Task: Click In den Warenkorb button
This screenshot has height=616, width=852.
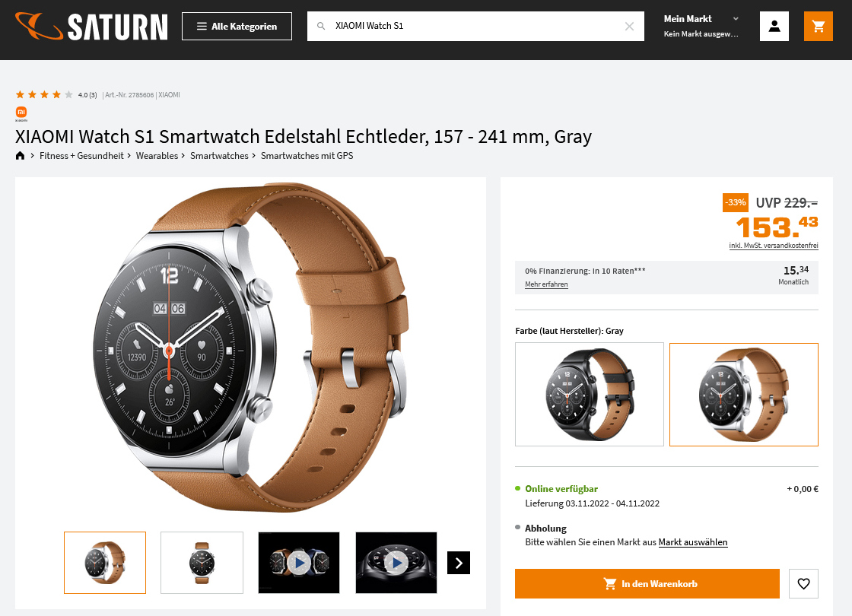Action: pyautogui.click(x=647, y=583)
